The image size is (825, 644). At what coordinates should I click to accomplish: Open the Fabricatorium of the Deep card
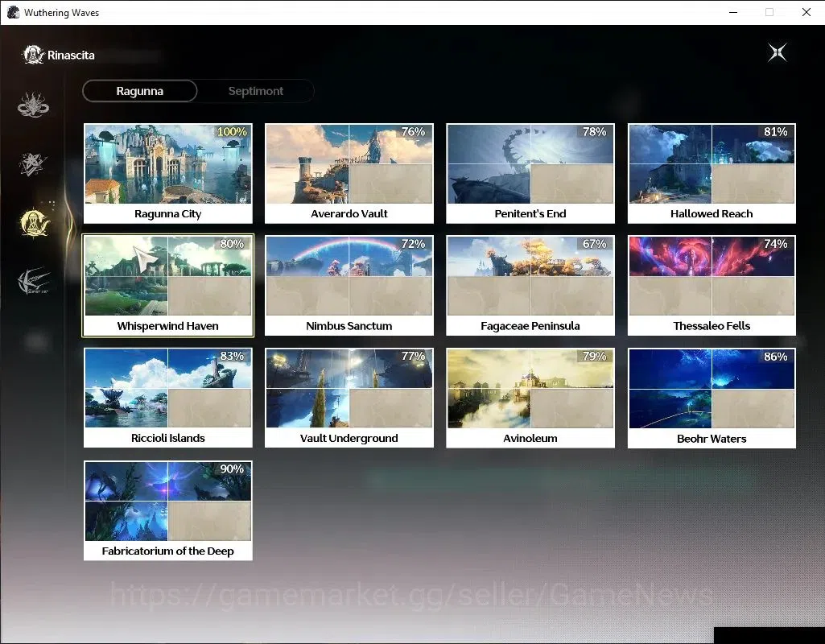point(168,510)
